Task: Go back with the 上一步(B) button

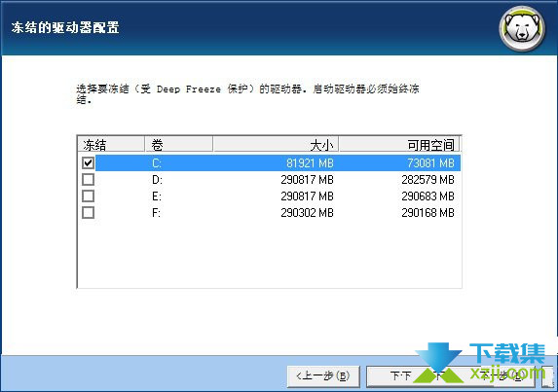Action: 323,376
